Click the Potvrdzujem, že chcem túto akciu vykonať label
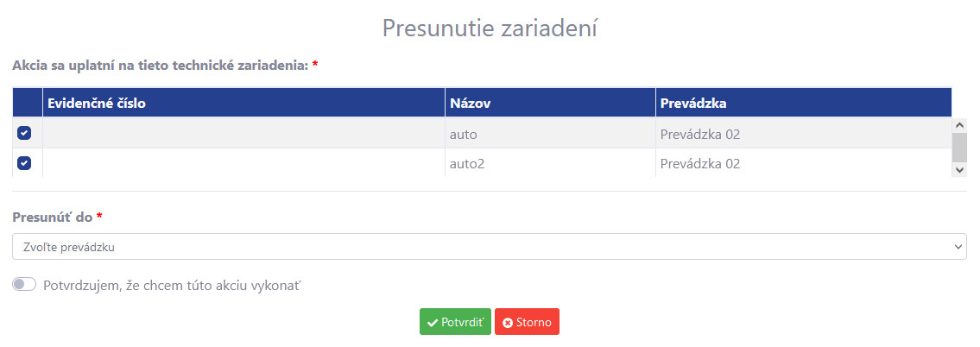 (x=173, y=286)
